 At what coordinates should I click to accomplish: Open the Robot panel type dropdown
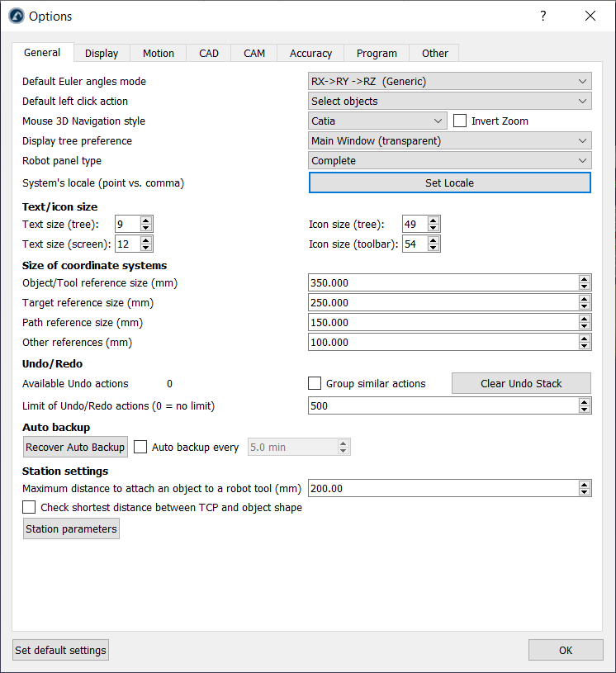coord(449,160)
